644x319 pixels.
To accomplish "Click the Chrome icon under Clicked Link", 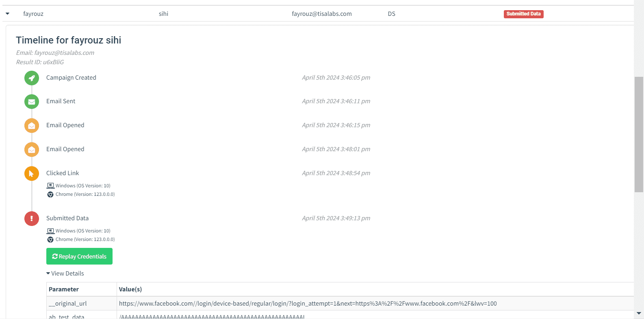I will tap(50, 195).
